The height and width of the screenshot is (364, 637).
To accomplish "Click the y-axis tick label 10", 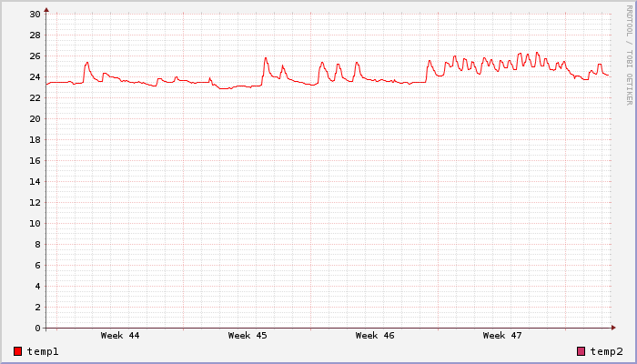I will (35, 224).
